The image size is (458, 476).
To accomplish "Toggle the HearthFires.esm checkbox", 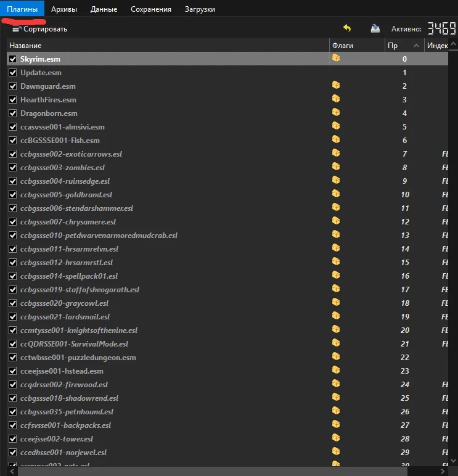I will 13,99.
